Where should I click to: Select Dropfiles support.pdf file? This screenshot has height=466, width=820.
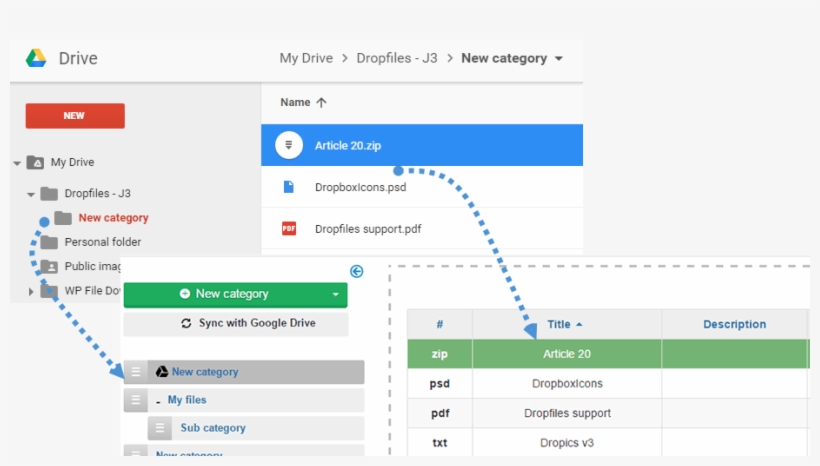(368, 229)
